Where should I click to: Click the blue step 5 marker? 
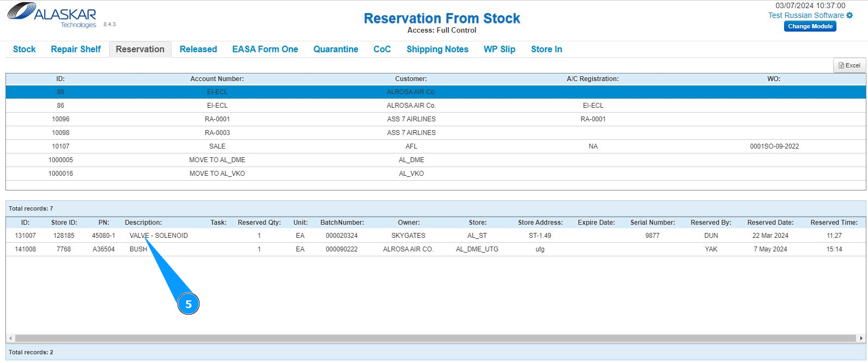189,304
